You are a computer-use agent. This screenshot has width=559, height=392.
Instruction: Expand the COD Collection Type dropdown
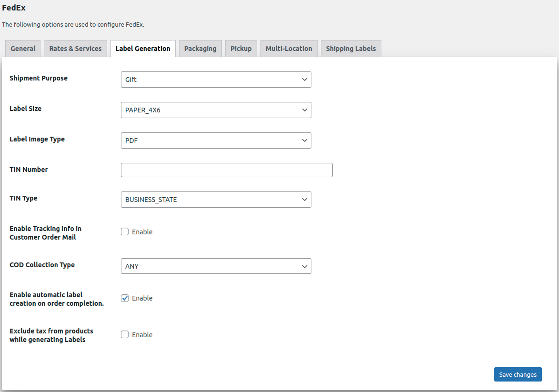216,266
